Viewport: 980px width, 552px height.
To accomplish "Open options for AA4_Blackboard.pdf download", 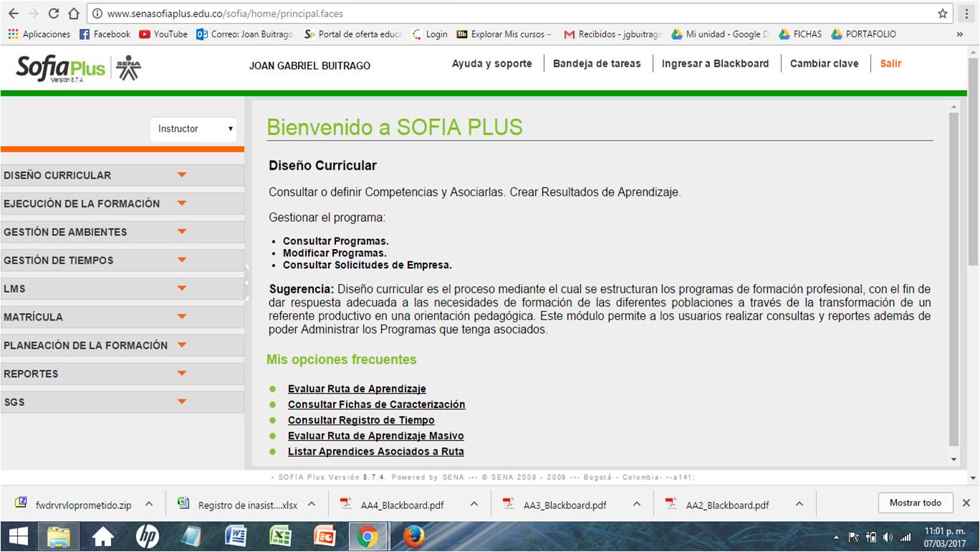I will [474, 504].
